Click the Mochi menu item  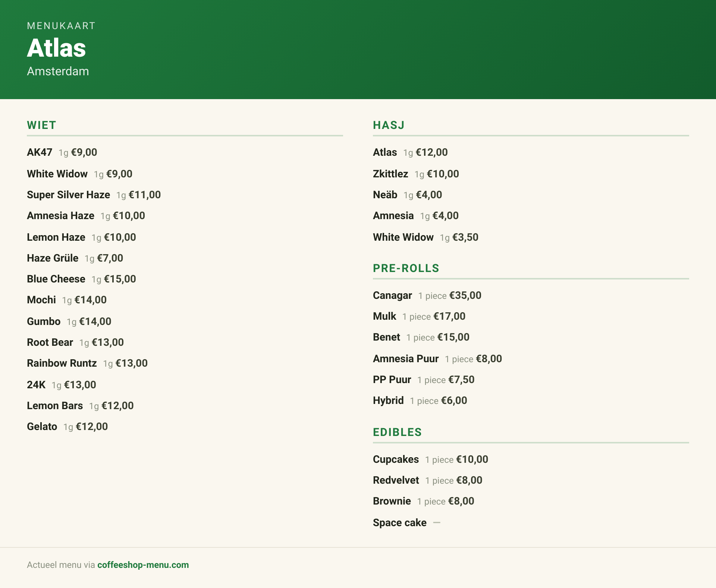[x=67, y=300]
